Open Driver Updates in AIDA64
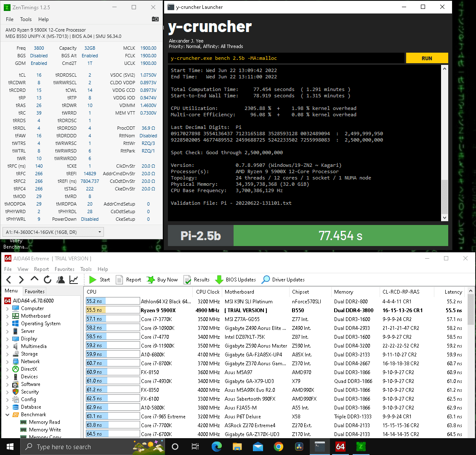Image resolution: width=476 pixels, height=455 pixels. click(x=283, y=280)
